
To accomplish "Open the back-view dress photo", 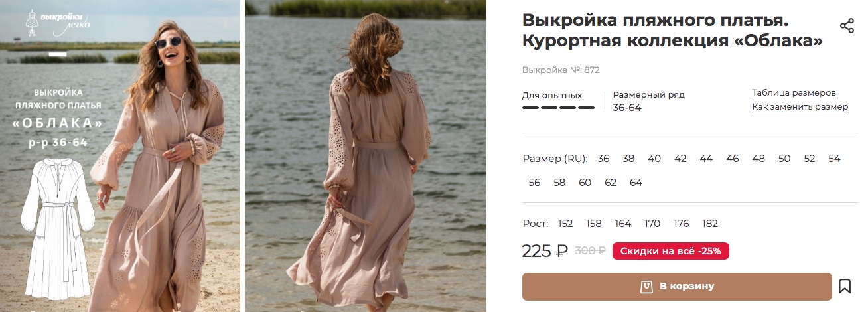I will [366, 156].
